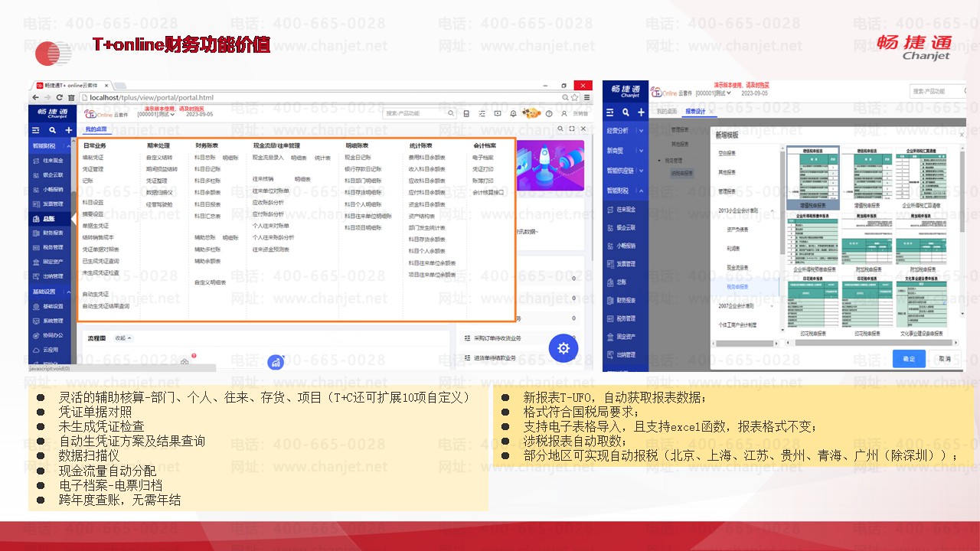This screenshot has height=551, width=980.
Task: Open 现金流量录入 link
Action: point(269,158)
